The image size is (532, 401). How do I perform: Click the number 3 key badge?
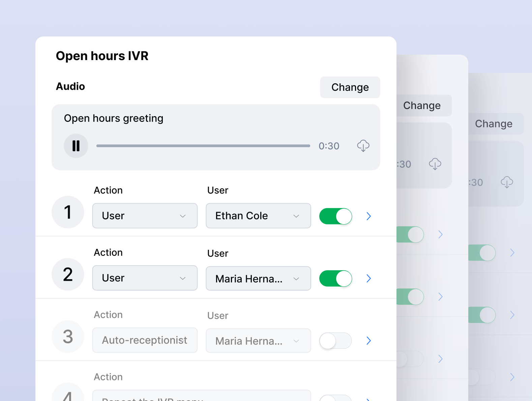point(68,337)
